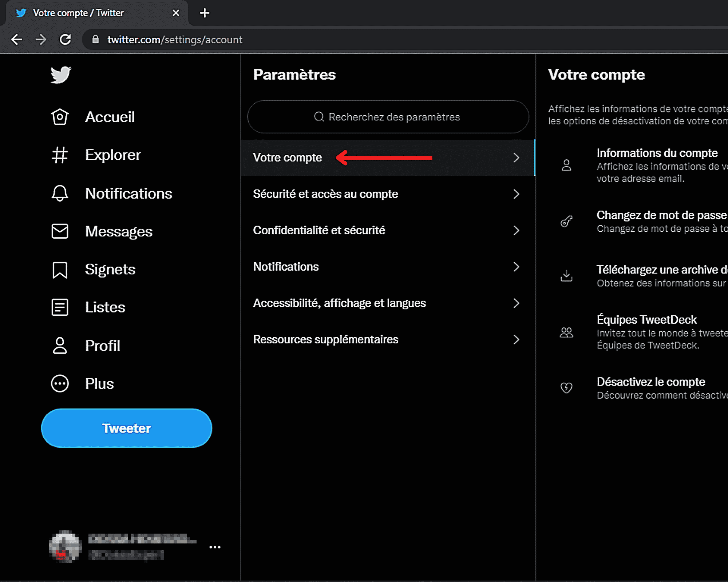The image size is (728, 582).
Task: Click the Explorer hashtag icon
Action: [60, 155]
